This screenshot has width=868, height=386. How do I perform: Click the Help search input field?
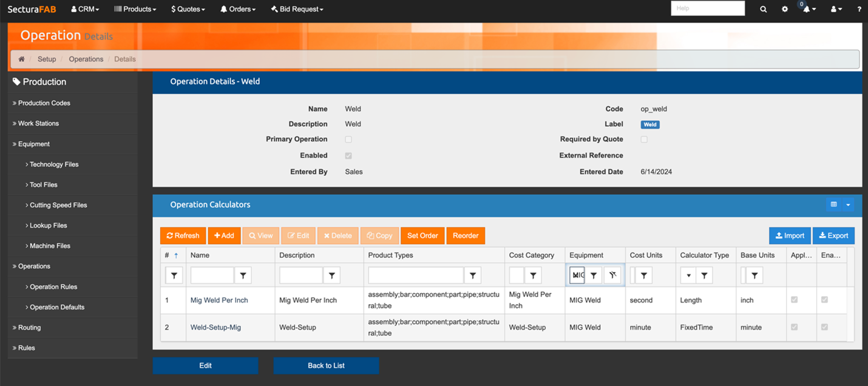point(707,8)
